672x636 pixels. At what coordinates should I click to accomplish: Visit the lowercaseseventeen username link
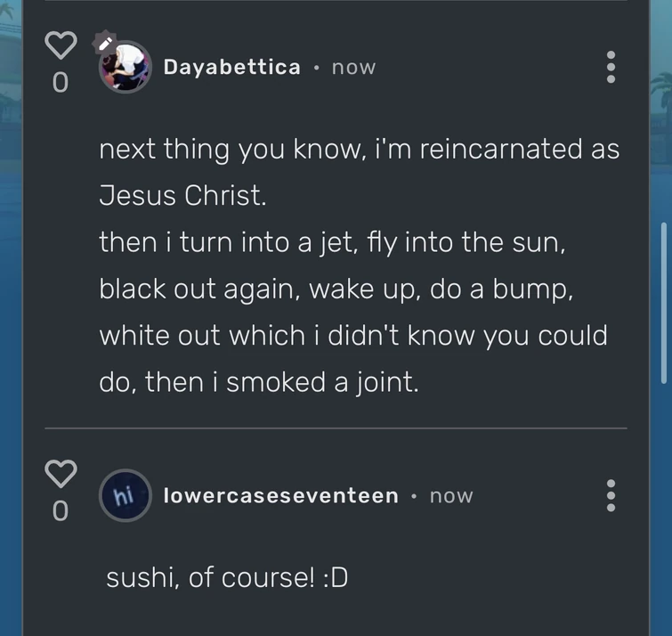click(x=280, y=495)
